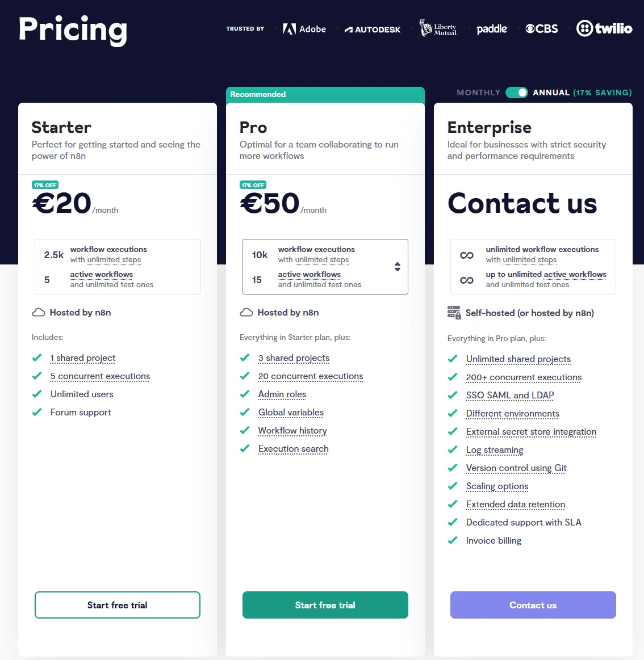Click the Paddle logo
Image resolution: width=644 pixels, height=660 pixels.
(x=491, y=29)
